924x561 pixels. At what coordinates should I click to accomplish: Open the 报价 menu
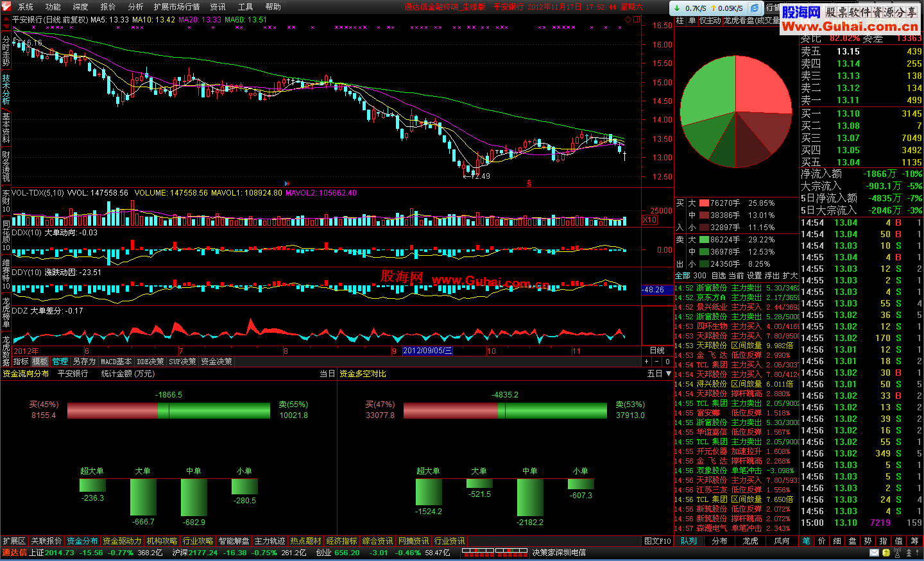click(108, 7)
